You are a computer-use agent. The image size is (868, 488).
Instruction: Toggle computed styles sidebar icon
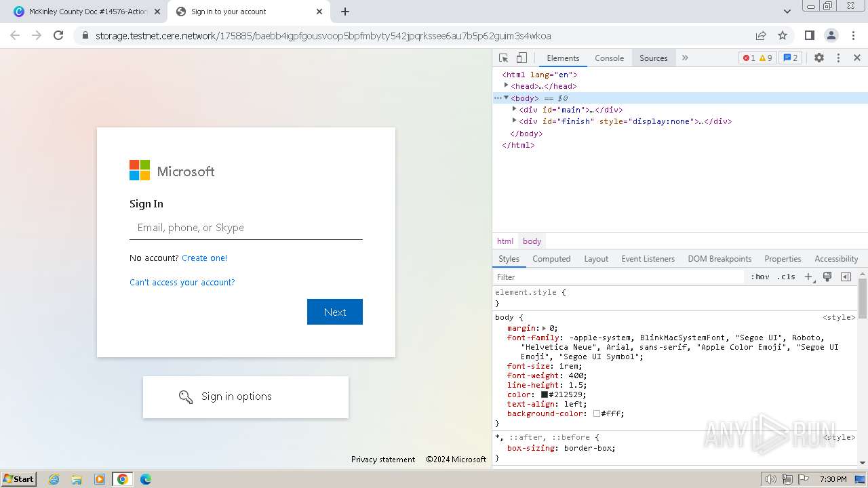[x=846, y=277]
